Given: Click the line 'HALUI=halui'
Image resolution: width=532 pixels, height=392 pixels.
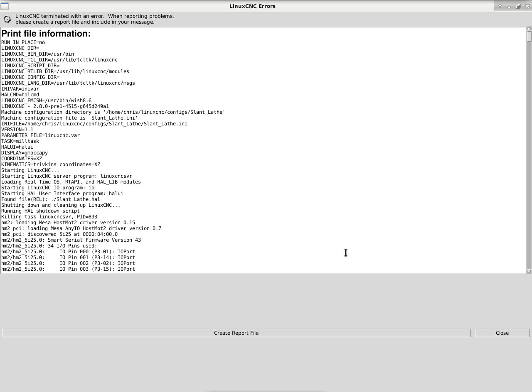Looking at the screenshot, I should [x=17, y=147].
